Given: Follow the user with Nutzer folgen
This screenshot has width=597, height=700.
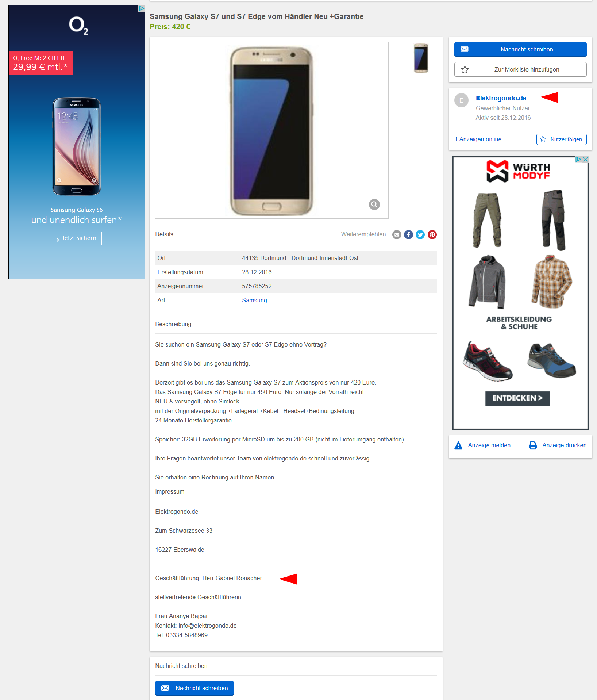Looking at the screenshot, I should tap(561, 139).
